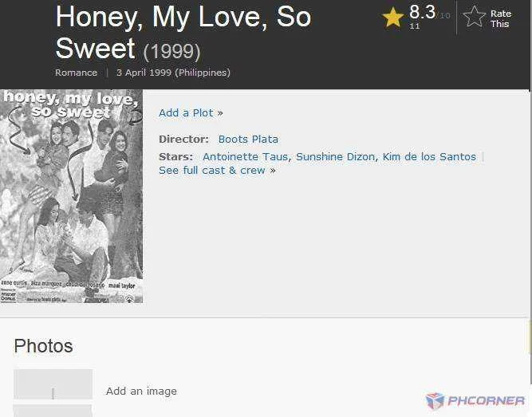
Task: Click the 11 ratings count
Action: [414, 26]
